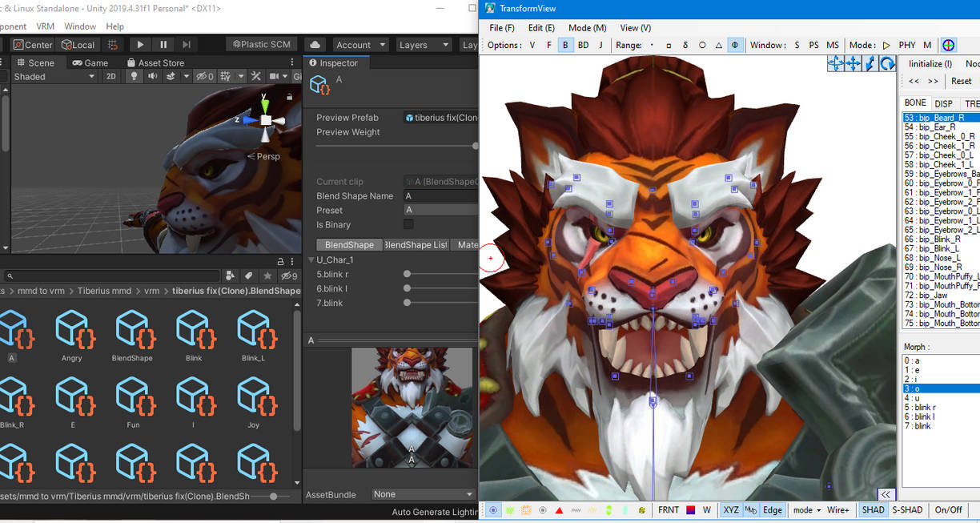Click the rotate view arrow icon
The image size is (980, 523).
887,64
